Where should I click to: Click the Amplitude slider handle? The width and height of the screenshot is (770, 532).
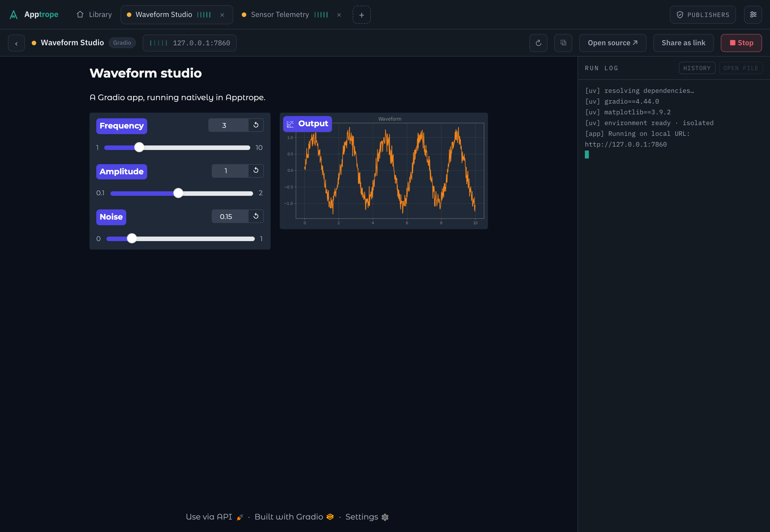(x=178, y=193)
